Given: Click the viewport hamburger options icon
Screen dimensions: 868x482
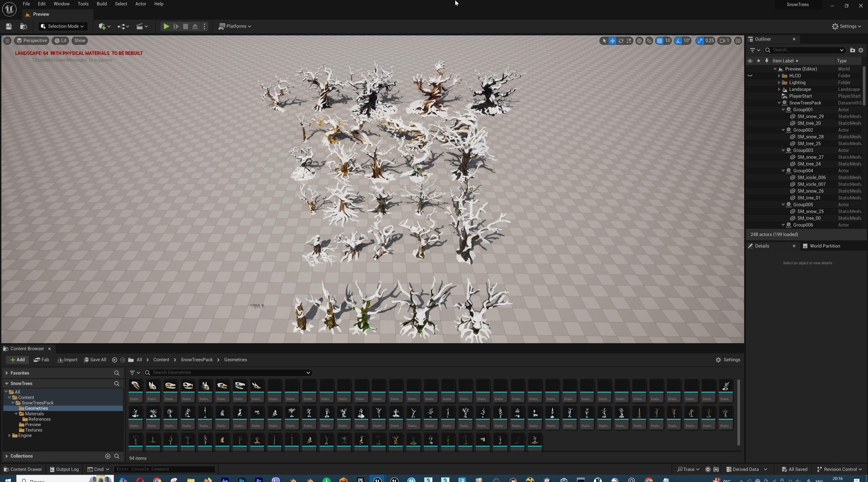Looking at the screenshot, I should (7, 41).
